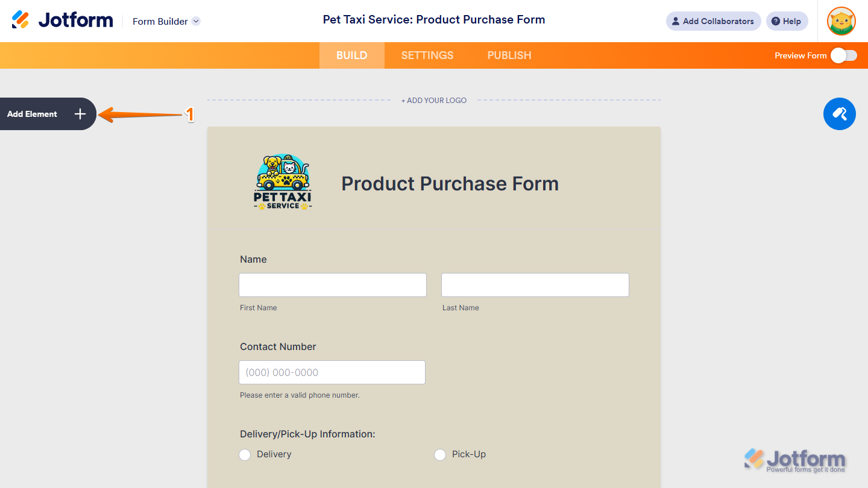Click the Jotform logo in header
This screenshot has width=868, height=488.
coord(62,20)
